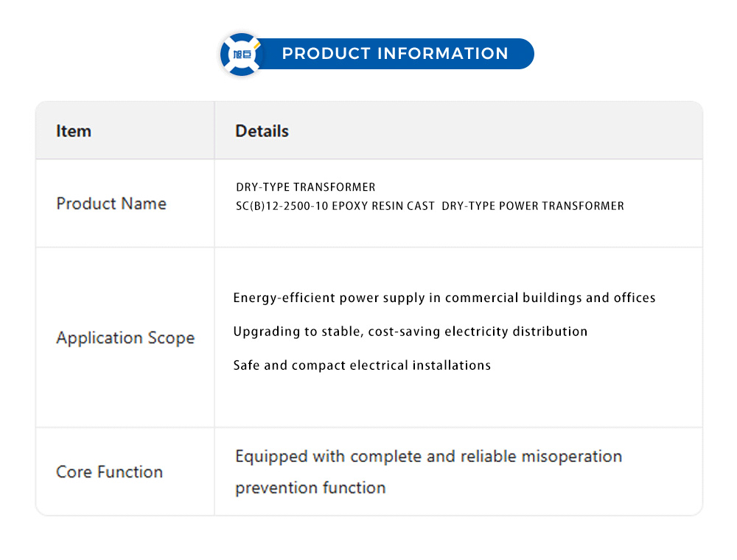The image size is (737, 560).
Task: Click the EPOXY RESIN CAST text
Action: point(383,206)
